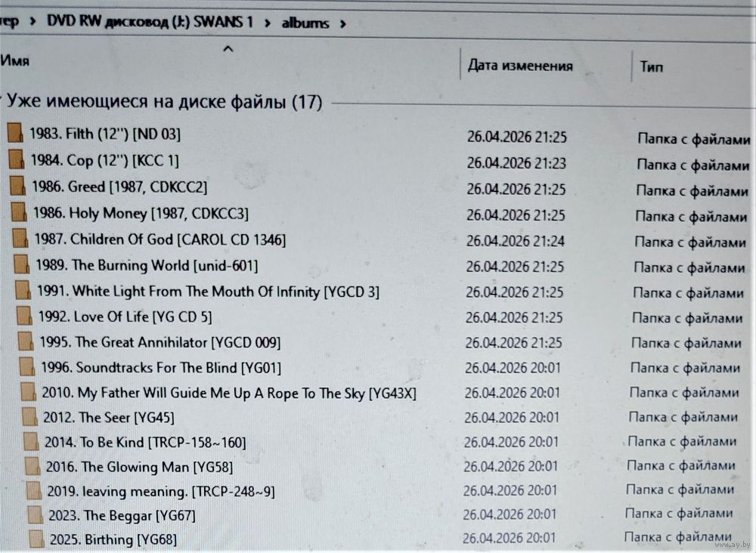756x553 pixels.
Task: Navigate to DVD RW дисковод (J:) SWANS 1
Action: [150, 22]
